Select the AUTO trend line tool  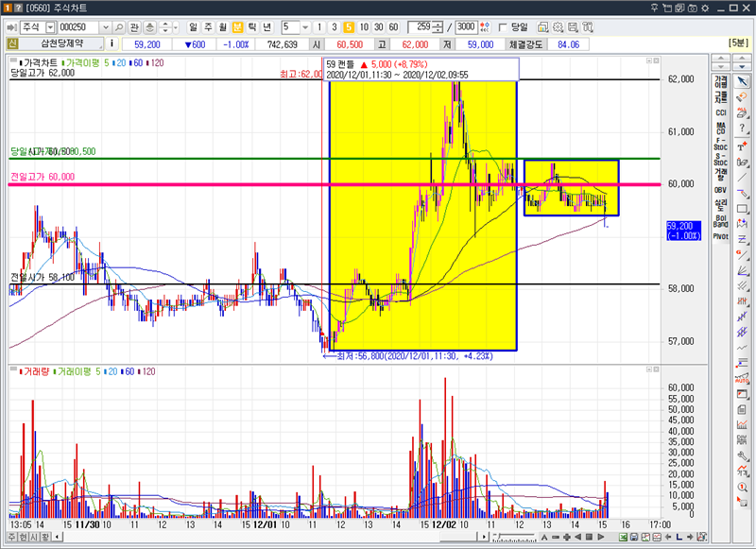[742, 379]
